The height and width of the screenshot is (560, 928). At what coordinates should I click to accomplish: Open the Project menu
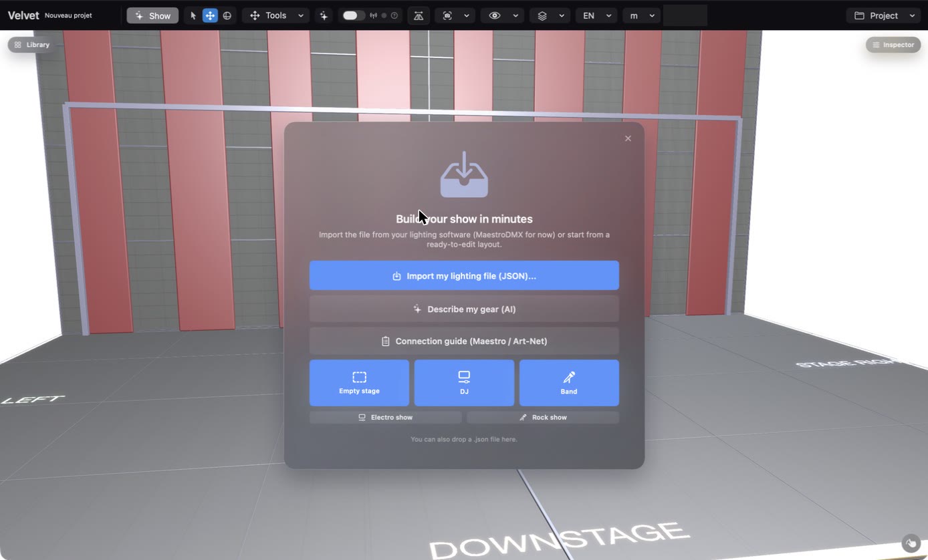coord(884,15)
